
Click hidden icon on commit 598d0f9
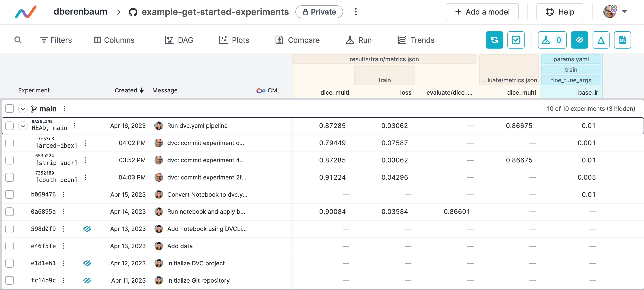click(87, 229)
